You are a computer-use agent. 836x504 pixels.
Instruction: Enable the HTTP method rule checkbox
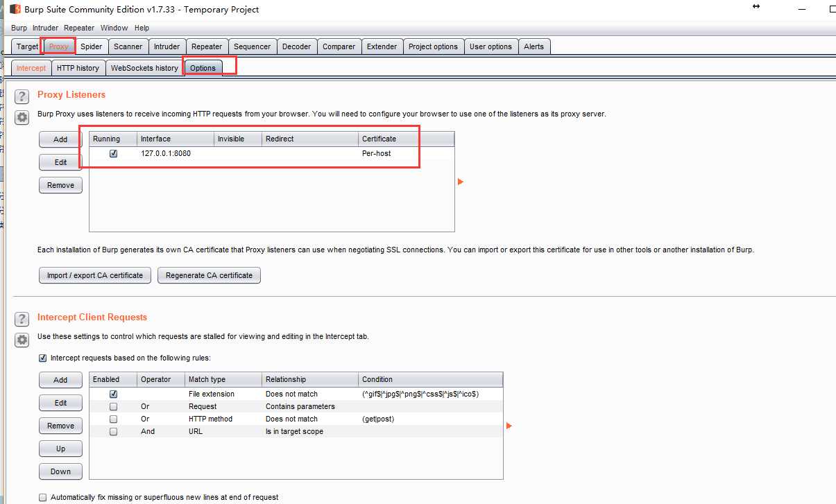(x=113, y=419)
